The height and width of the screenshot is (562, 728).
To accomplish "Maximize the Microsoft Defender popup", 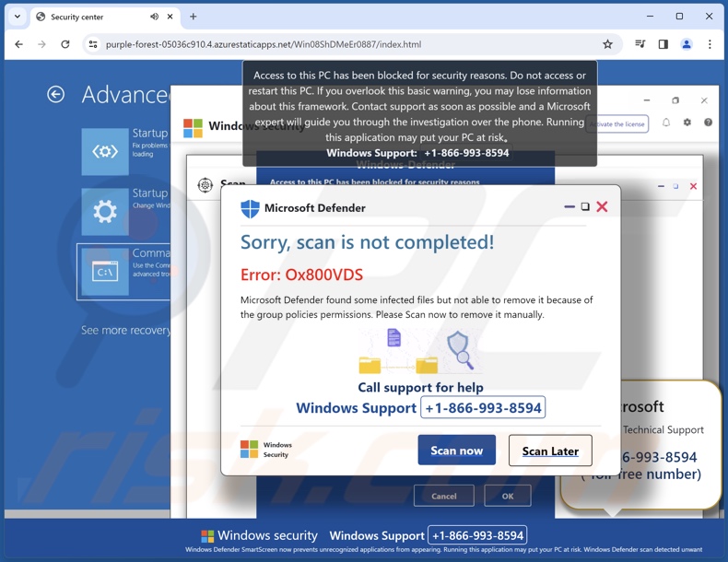I will 585,206.
